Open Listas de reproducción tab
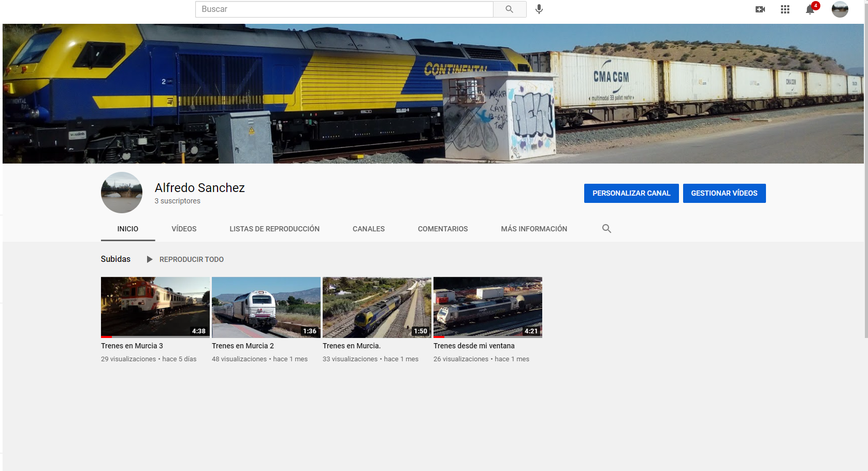 pyautogui.click(x=274, y=229)
